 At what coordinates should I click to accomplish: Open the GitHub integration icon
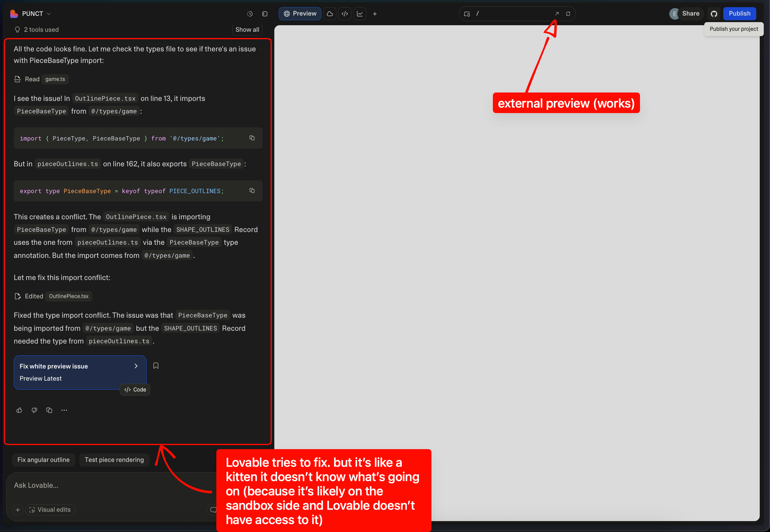[714, 14]
